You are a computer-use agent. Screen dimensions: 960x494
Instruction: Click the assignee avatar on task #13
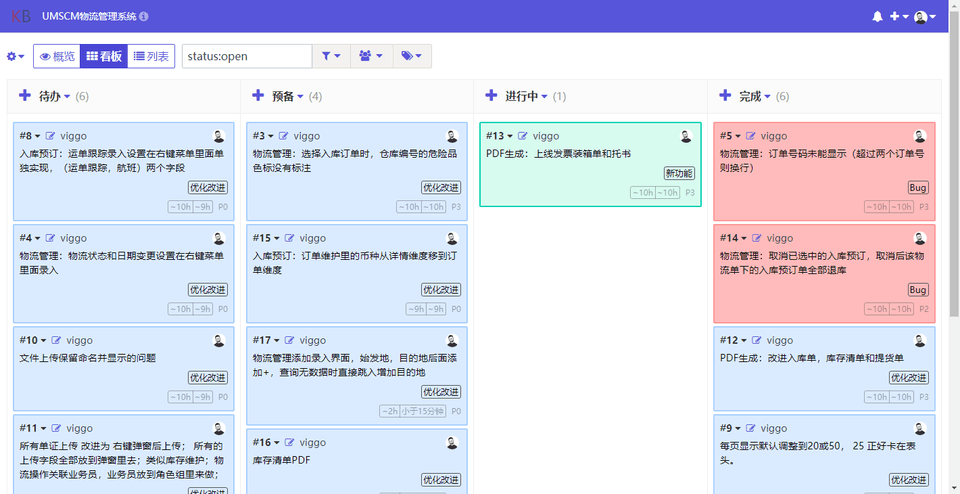tap(686, 137)
